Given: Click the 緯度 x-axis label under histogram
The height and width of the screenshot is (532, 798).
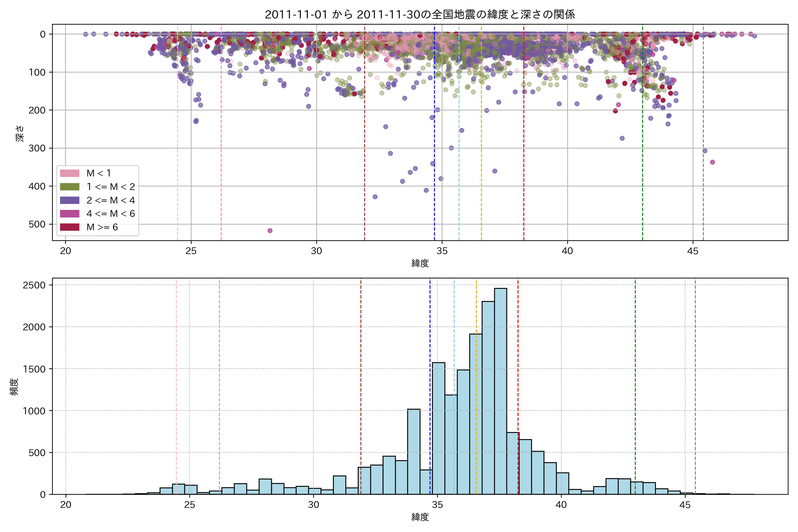Looking at the screenshot, I should tap(420, 517).
